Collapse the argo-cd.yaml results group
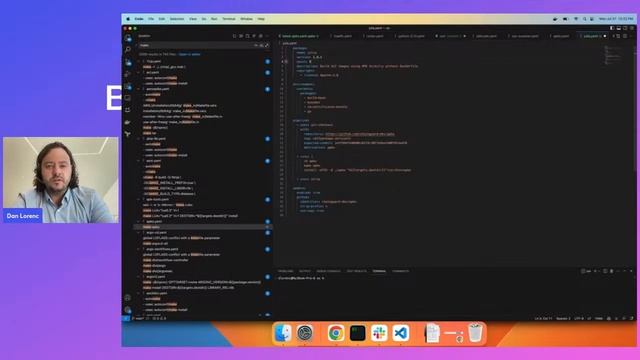Image resolution: width=640 pixels, height=360 pixels. (x=138, y=232)
